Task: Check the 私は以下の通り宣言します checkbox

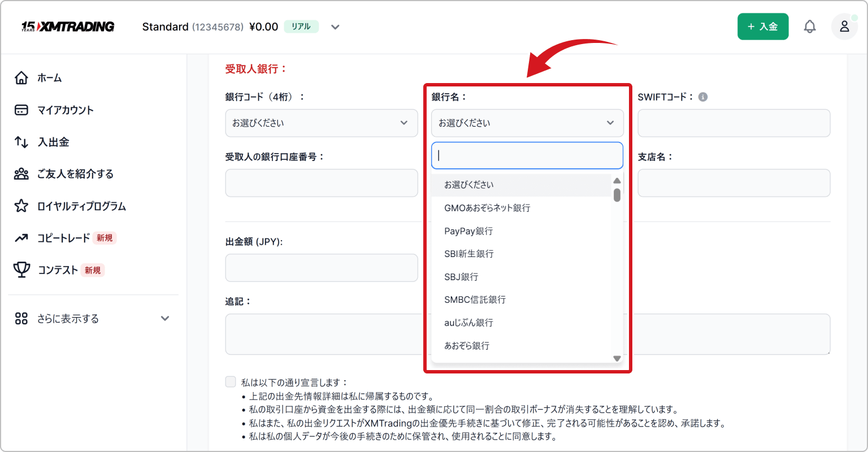Action: pyautogui.click(x=231, y=381)
